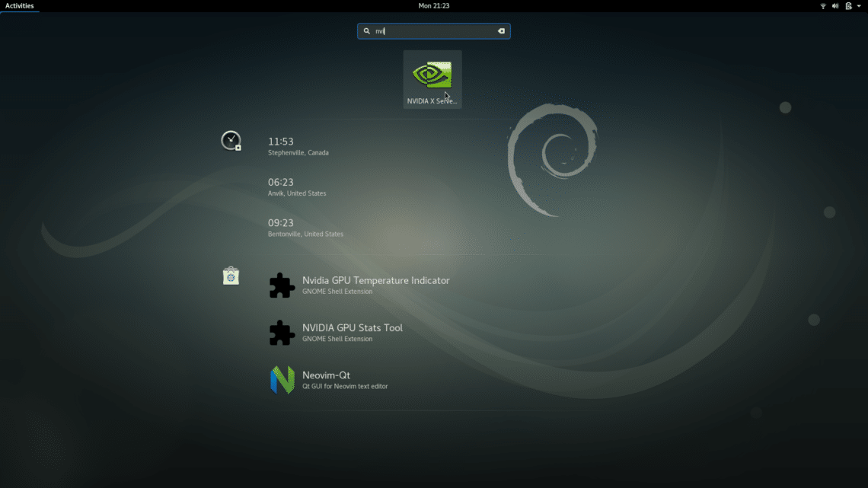Image resolution: width=868 pixels, height=488 pixels.
Task: Click the battery status icon
Action: tap(848, 6)
